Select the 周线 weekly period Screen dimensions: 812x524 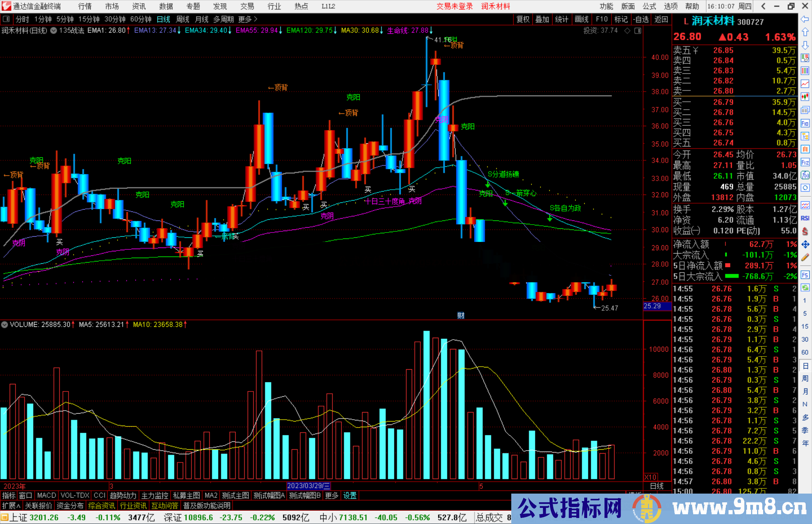click(x=182, y=19)
